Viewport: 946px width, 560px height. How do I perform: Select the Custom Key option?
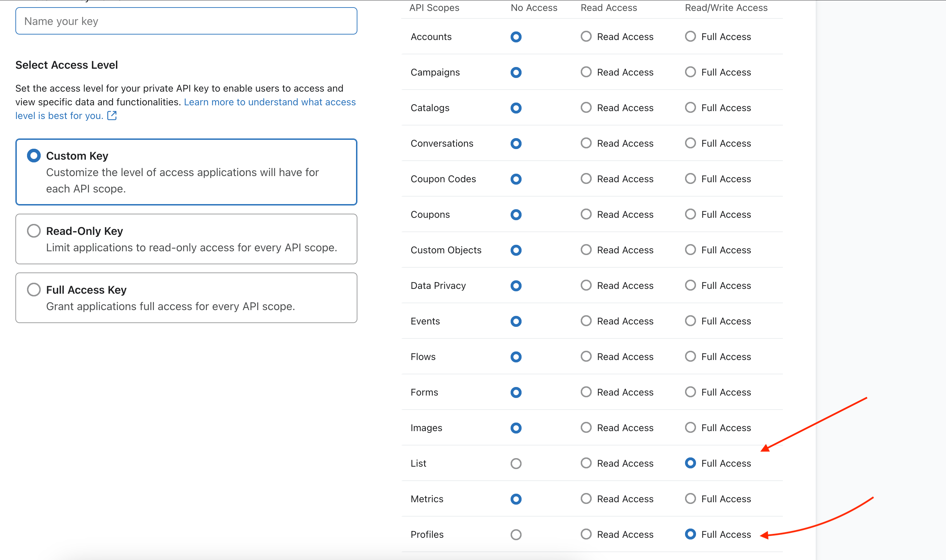tap(34, 156)
